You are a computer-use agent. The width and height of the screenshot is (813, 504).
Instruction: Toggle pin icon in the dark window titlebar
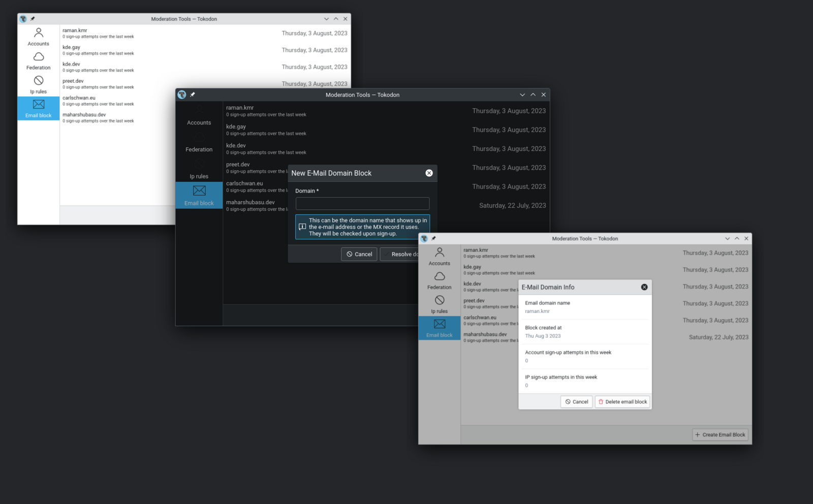(x=193, y=94)
